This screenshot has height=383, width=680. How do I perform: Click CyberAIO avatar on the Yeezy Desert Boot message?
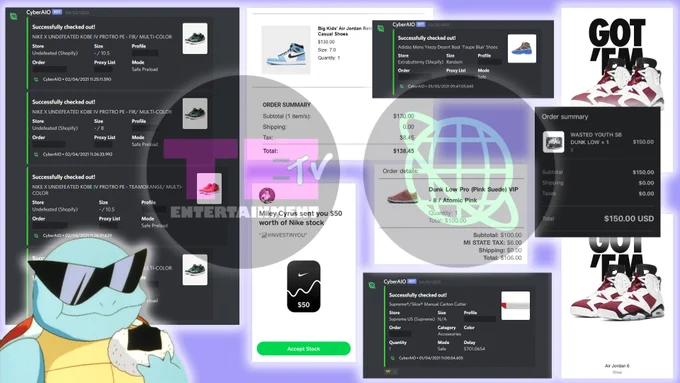(x=380, y=28)
